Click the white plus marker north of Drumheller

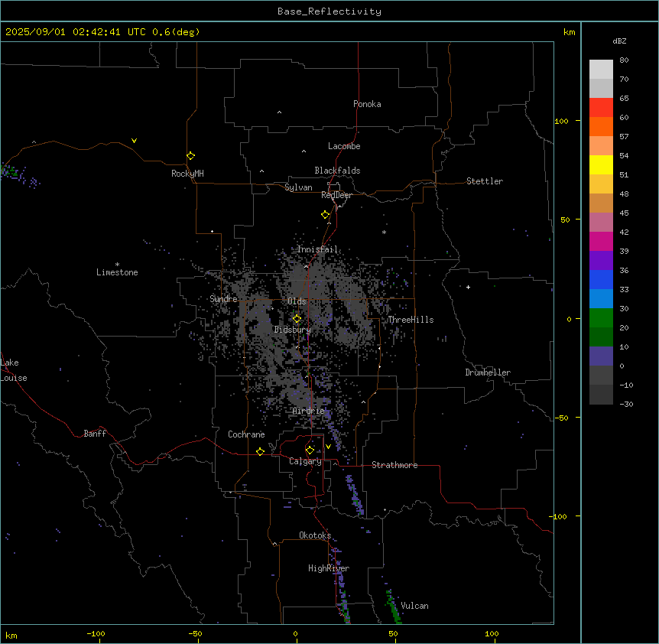point(468,287)
